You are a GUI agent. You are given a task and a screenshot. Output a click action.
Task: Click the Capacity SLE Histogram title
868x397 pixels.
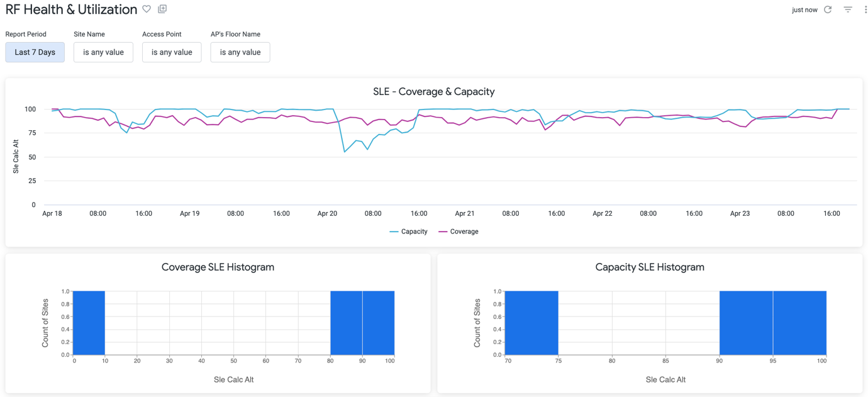[x=650, y=267]
